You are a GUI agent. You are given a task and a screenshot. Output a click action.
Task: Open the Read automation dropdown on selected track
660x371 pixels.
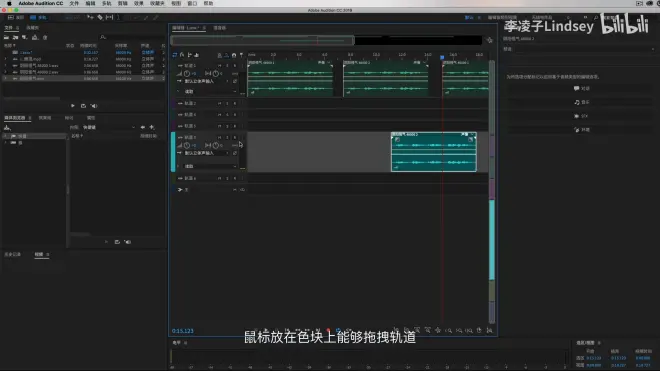click(210, 166)
